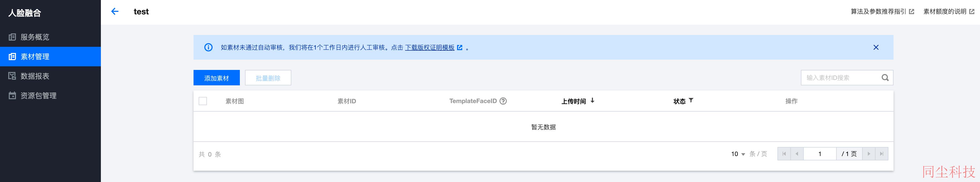Jump to last page icon
Screen dimensions: 980x182
tap(881, 154)
